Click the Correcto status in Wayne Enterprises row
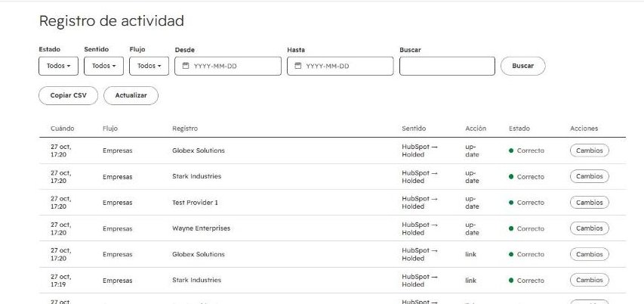 point(526,228)
